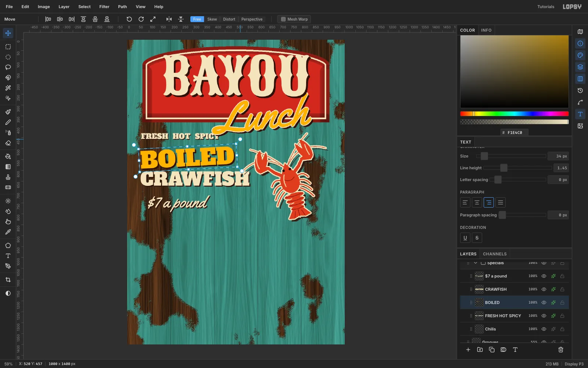Select the Magnetic Lasso tool
Screen dimensions: 588x368
coord(8,78)
